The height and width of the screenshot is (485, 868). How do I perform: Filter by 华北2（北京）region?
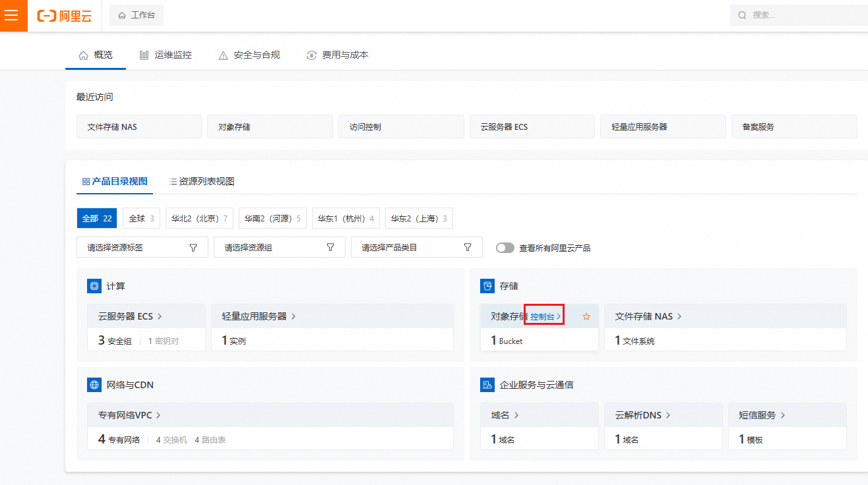click(x=199, y=218)
